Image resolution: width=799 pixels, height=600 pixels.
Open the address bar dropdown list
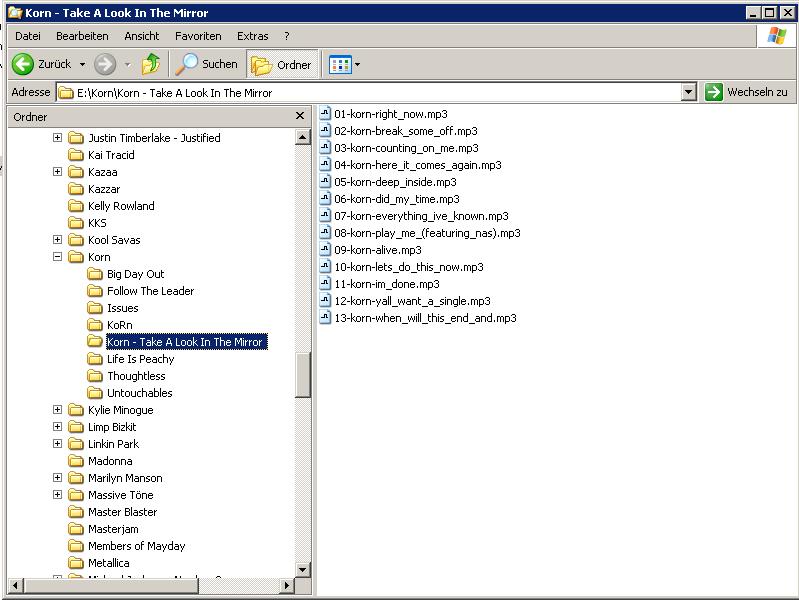688,92
